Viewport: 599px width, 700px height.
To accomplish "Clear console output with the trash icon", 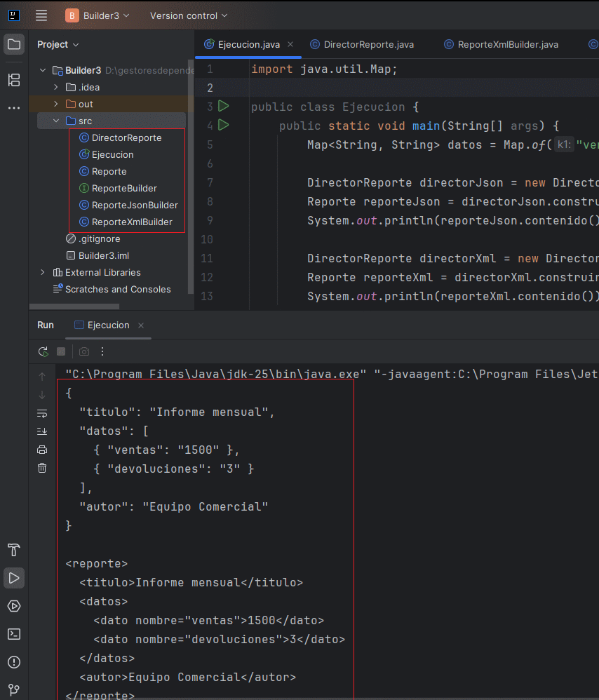I will click(x=42, y=468).
